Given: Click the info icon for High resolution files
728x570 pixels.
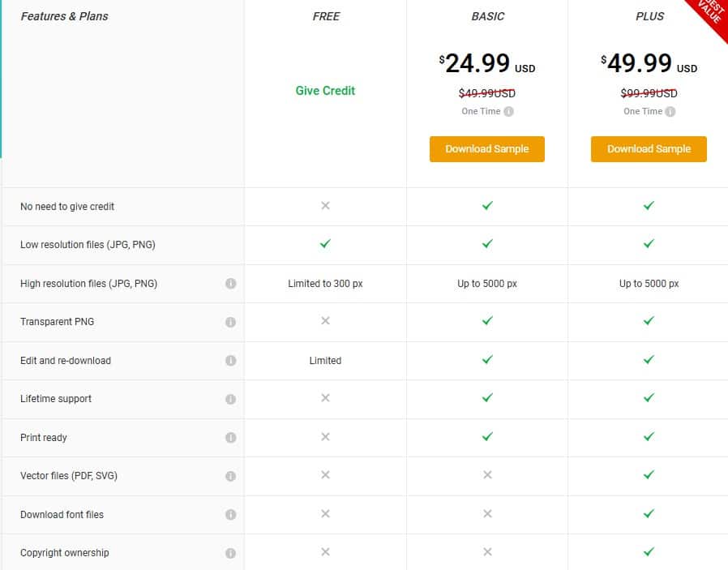Looking at the screenshot, I should (x=231, y=283).
